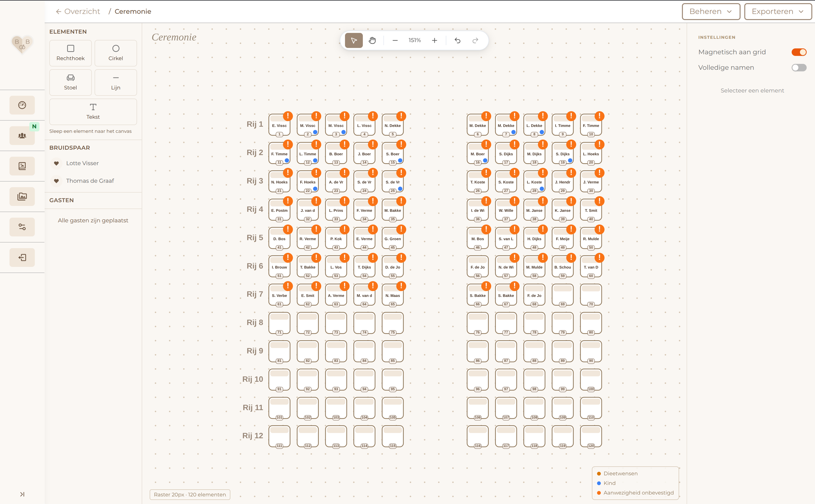Click the Ceremonie canvas title
Viewport: 815px width, 504px height.
pyautogui.click(x=174, y=37)
